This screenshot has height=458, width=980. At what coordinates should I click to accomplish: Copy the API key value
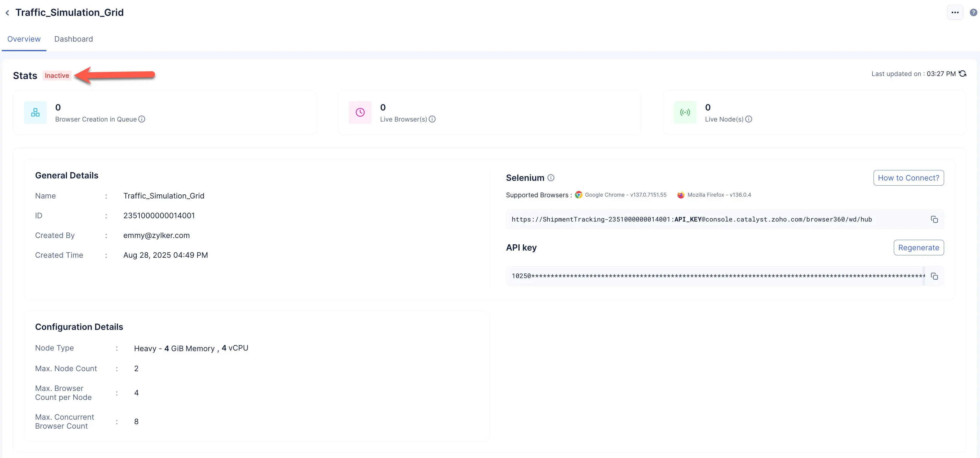click(934, 276)
